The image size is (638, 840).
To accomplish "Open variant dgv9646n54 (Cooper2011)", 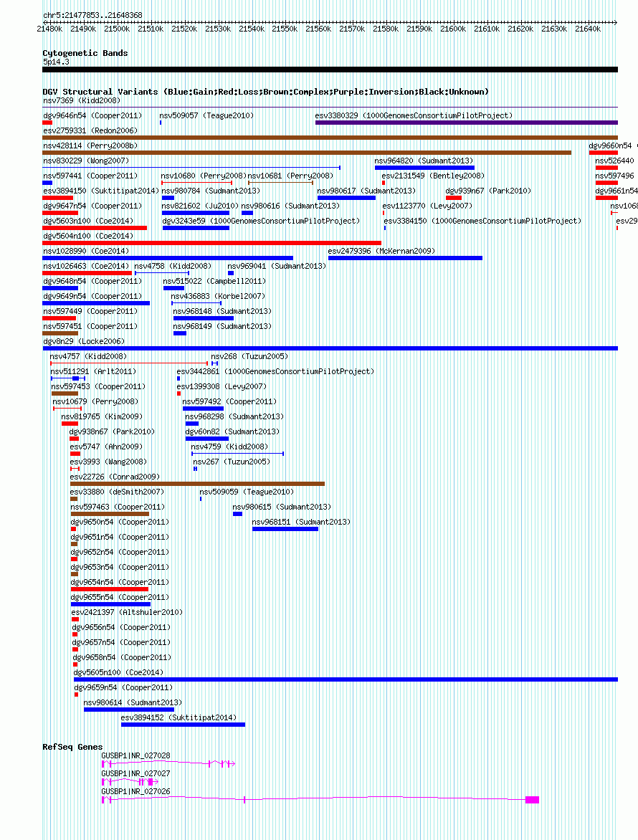I will click(x=92, y=115).
